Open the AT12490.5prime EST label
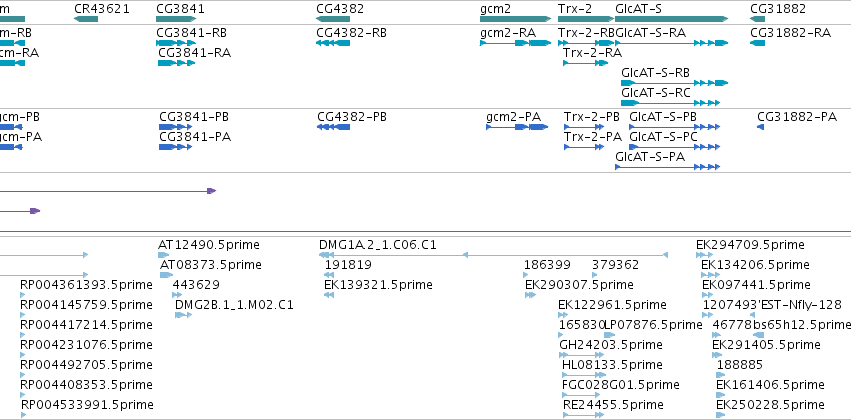This screenshot has height=420, width=851. (x=208, y=245)
